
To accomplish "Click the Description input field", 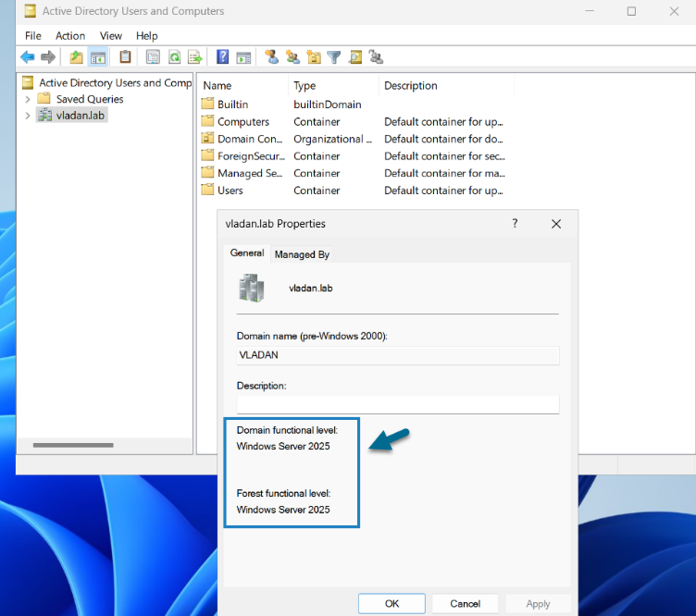I will (398, 404).
